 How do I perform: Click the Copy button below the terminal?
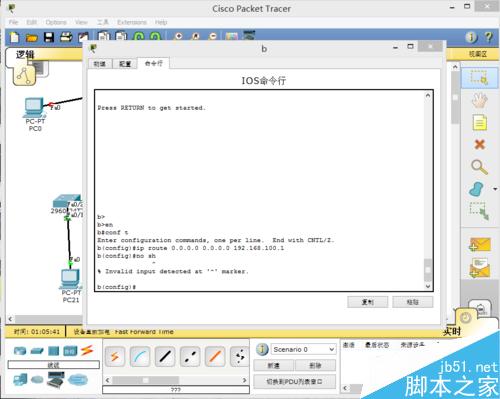368,302
